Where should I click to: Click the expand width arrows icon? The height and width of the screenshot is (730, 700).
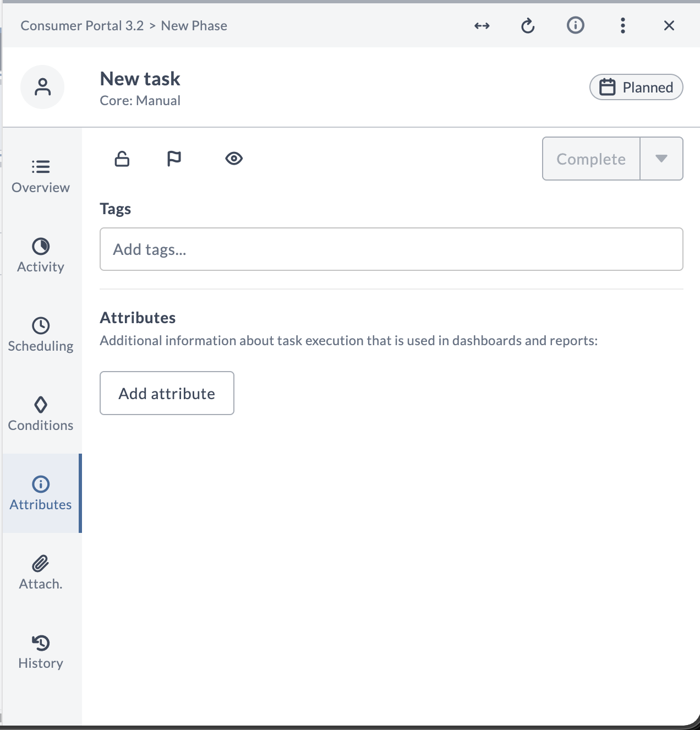[482, 26]
